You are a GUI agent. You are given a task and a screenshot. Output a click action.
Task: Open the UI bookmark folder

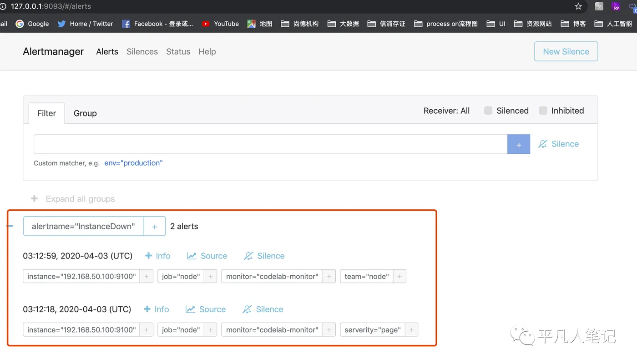496,24
